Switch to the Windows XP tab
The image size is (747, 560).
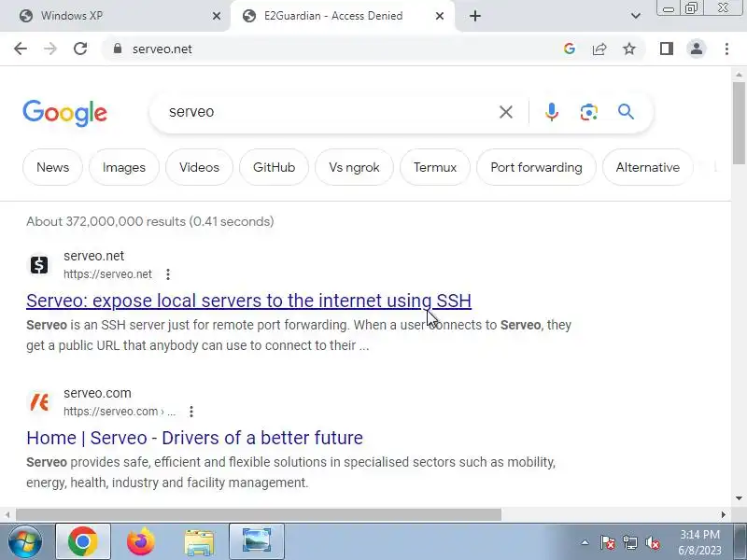[x=114, y=16]
